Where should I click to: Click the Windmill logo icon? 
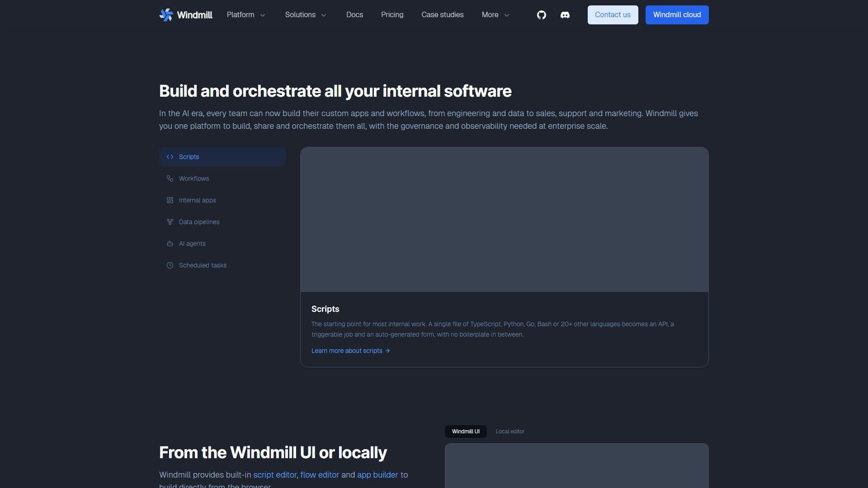[x=166, y=15]
